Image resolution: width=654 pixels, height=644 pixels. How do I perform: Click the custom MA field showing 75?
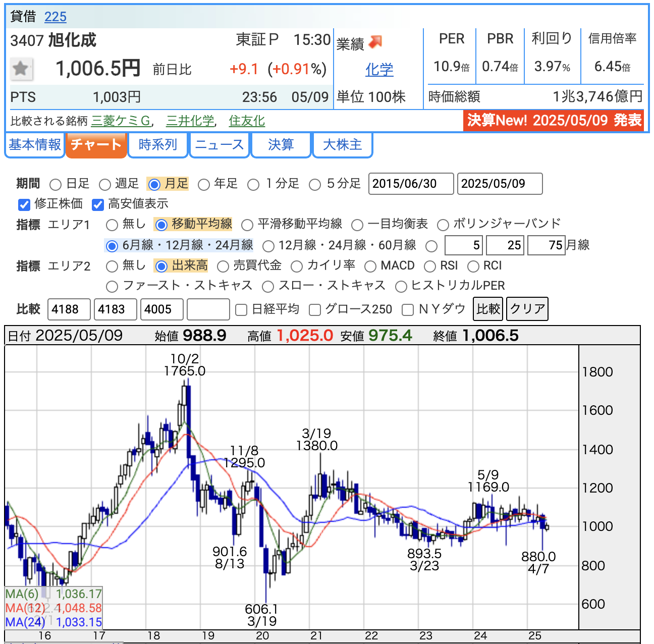coord(546,245)
